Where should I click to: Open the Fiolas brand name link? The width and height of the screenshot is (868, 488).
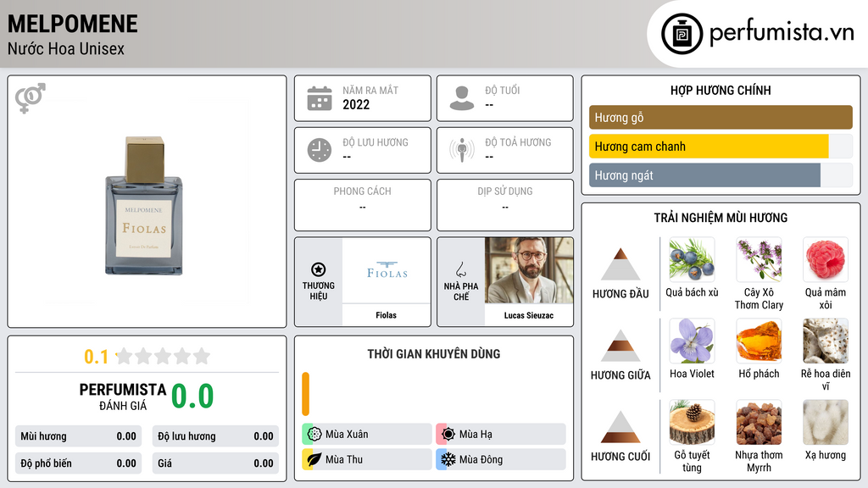coord(386,315)
